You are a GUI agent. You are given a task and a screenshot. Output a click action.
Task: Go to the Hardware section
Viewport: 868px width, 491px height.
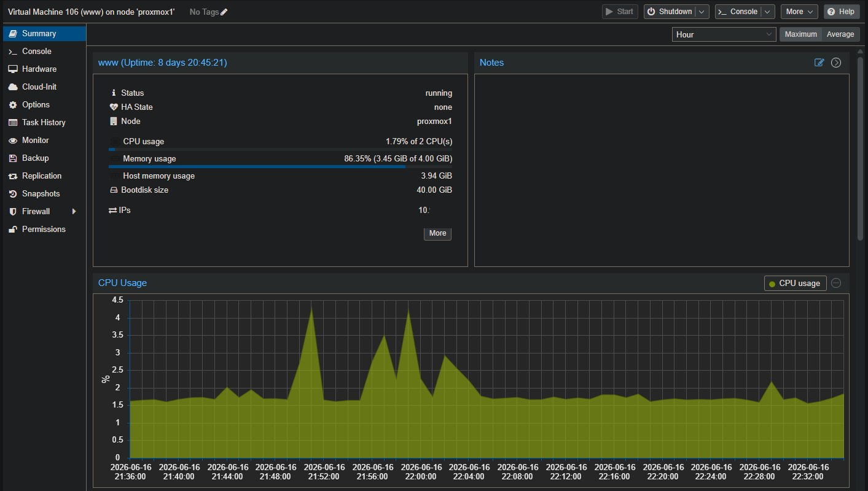tap(44, 69)
